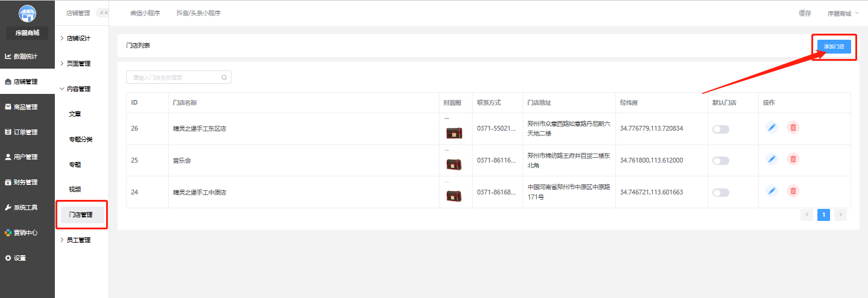Click the 店铺管理 submenu header label
The height and width of the screenshot is (298, 868).
pyautogui.click(x=78, y=13)
